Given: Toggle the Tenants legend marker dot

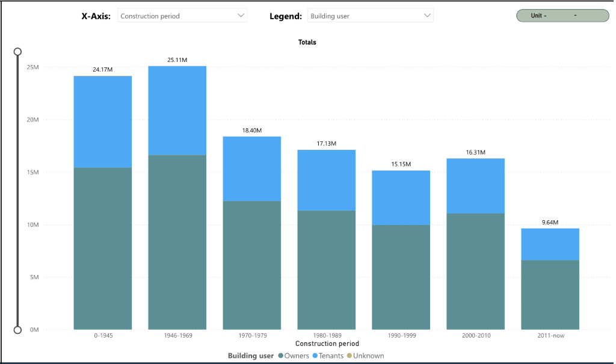Looking at the screenshot, I should [x=315, y=356].
